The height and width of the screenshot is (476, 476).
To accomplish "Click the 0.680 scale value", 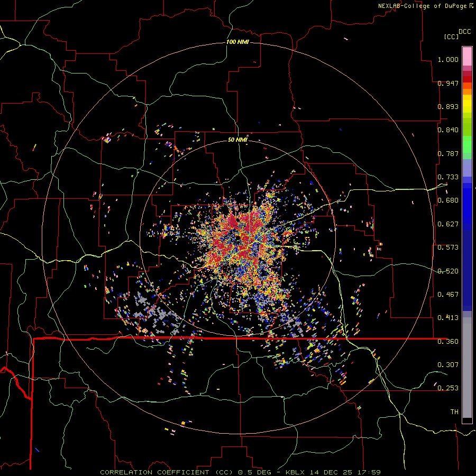I will (x=448, y=200).
